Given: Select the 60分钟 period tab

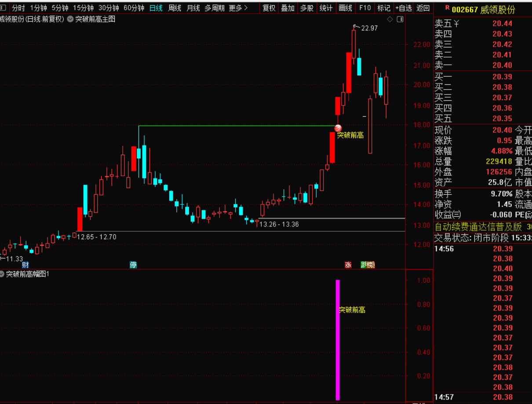Looking at the screenshot, I should pyautogui.click(x=134, y=8).
